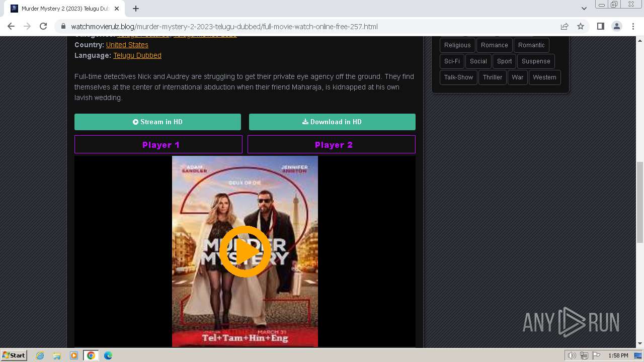Open the browser side panel

[600, 26]
